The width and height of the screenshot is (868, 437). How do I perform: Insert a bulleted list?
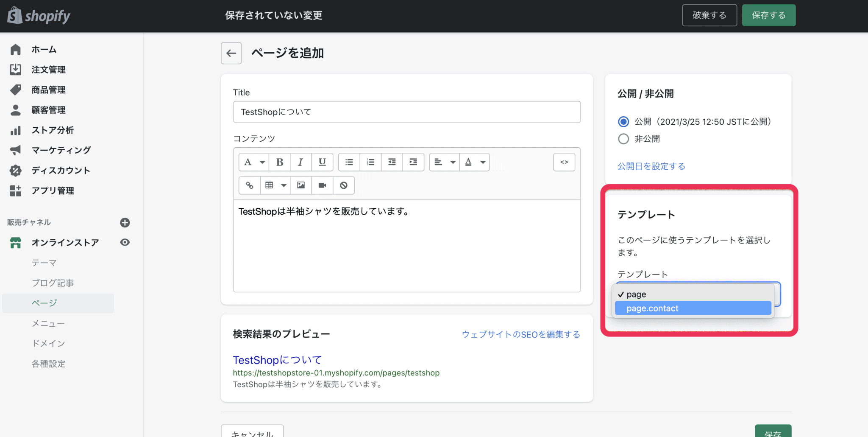[x=349, y=162]
